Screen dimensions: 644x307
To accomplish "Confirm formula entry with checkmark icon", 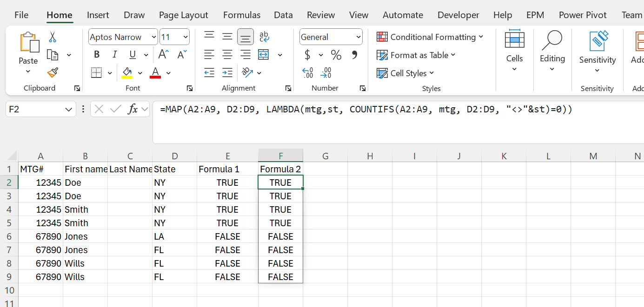I will pos(116,109).
